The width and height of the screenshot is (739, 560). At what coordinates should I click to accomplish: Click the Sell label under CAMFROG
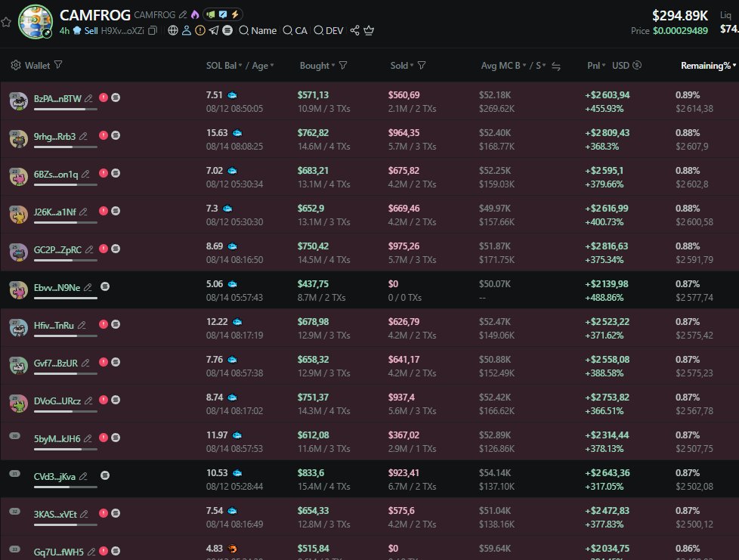pyautogui.click(x=91, y=31)
